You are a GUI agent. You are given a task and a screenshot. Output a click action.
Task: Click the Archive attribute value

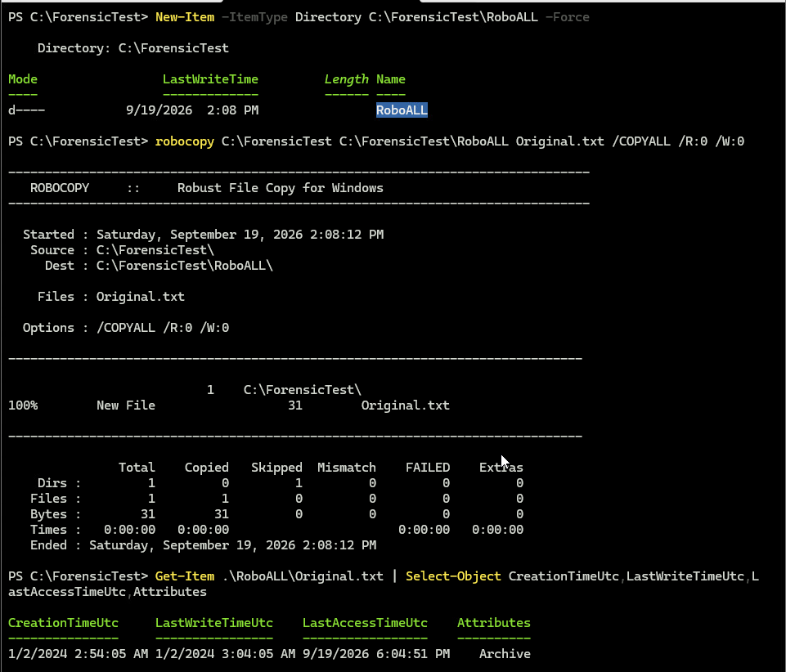pos(505,654)
